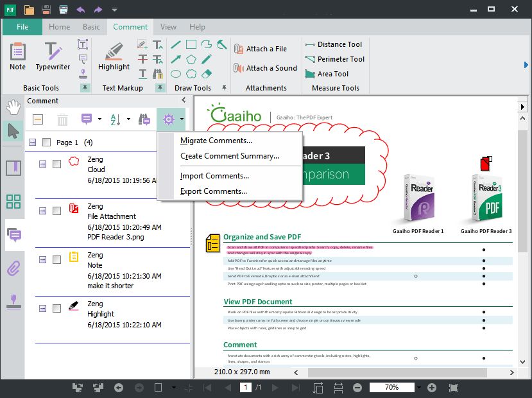Check the File Attachment comment checkbox
The height and width of the screenshot is (398, 532).
point(56,211)
